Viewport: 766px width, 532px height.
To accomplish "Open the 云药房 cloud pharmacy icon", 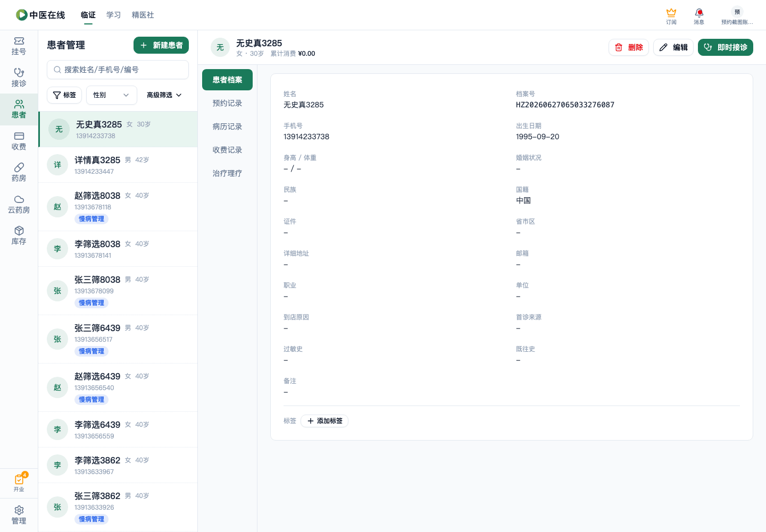I will [19, 205].
